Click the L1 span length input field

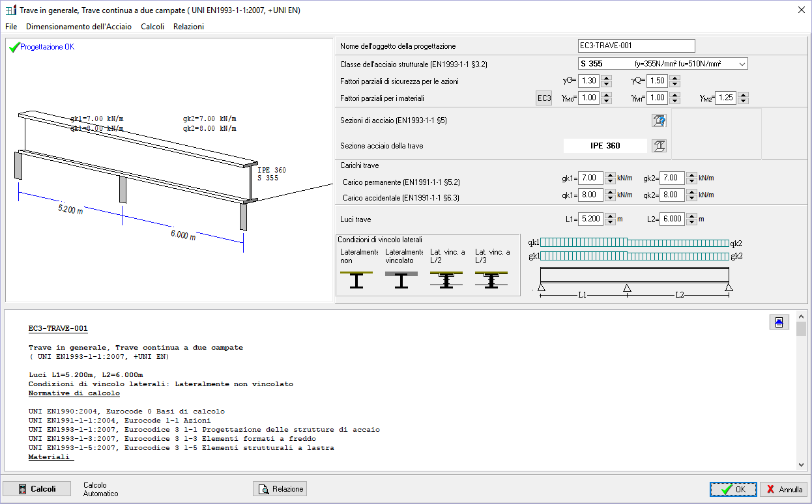click(x=590, y=219)
